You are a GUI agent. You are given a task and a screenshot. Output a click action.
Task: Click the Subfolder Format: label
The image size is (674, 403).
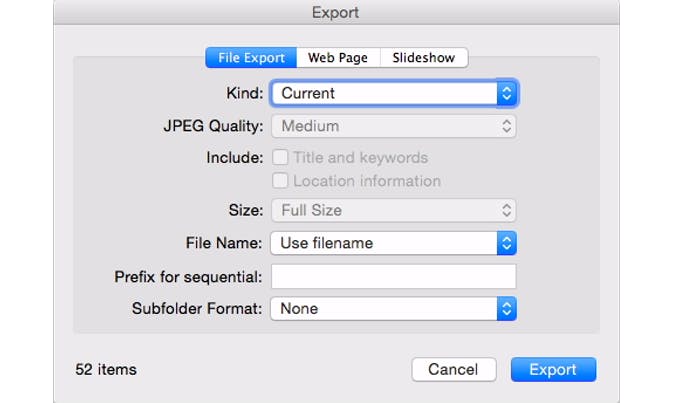click(x=197, y=309)
